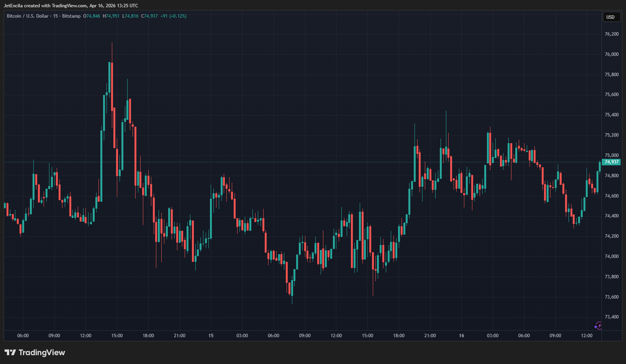Click the 73,400 price axis label
626x364 pixels.
tap(611, 317)
